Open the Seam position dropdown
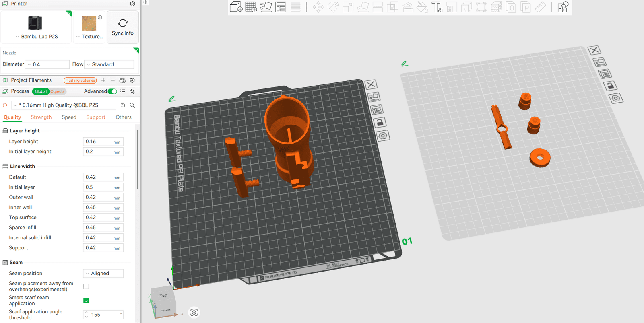The width and height of the screenshot is (644, 323). (x=103, y=273)
